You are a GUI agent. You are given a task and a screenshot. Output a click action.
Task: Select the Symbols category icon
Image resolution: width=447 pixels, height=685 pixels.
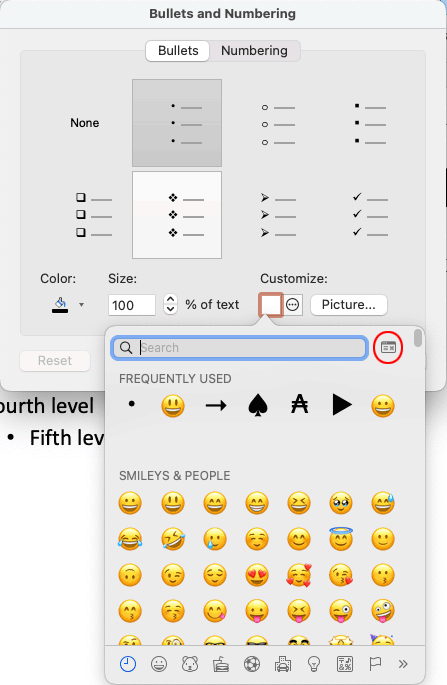[345, 664]
